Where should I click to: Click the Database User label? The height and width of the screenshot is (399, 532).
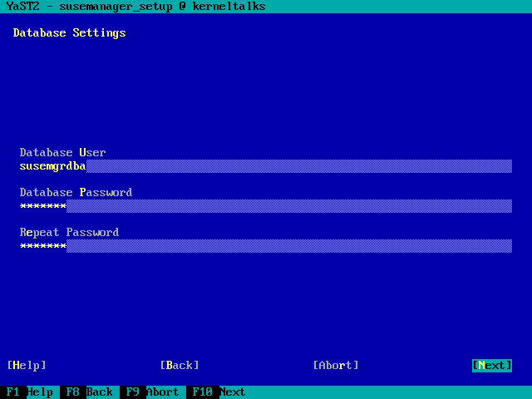coord(63,153)
